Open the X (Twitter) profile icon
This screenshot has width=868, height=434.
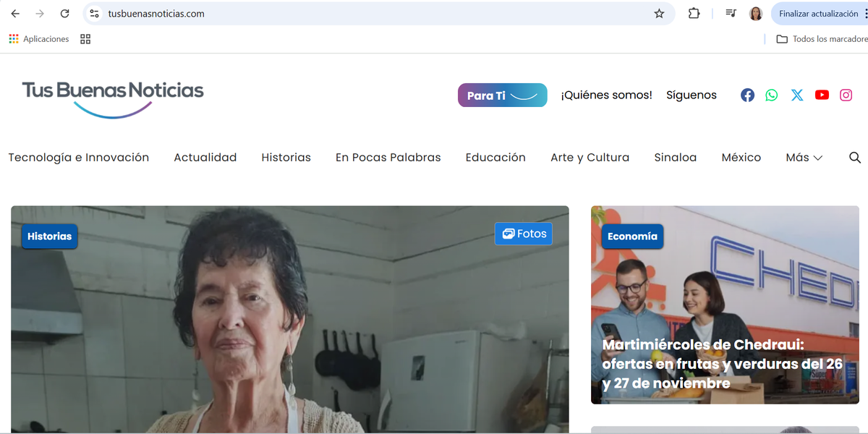(x=797, y=95)
